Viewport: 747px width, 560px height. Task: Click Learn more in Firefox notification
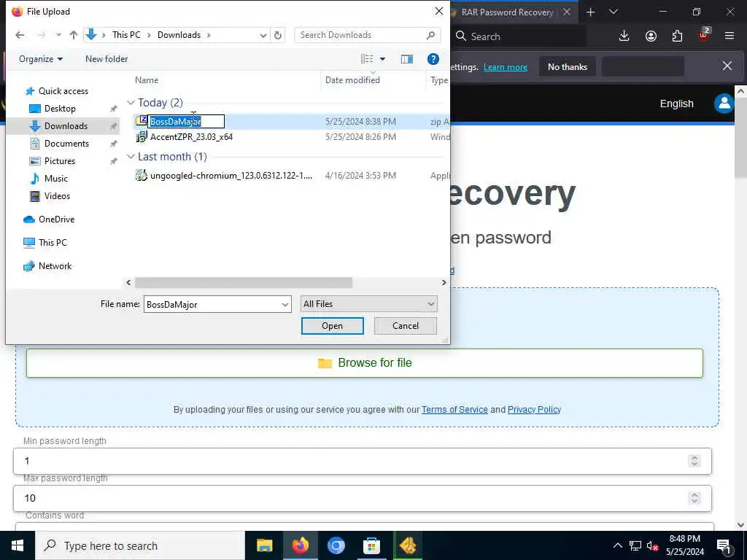coord(506,67)
